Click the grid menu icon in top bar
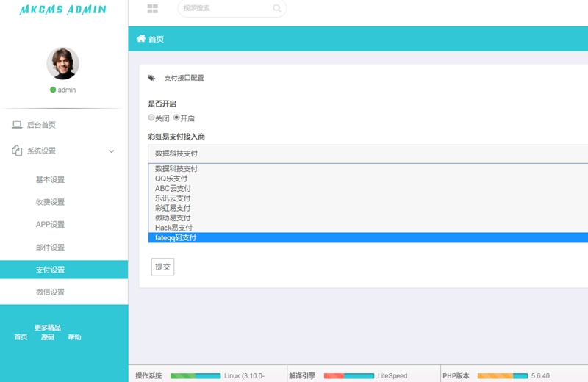 pyautogui.click(x=152, y=9)
